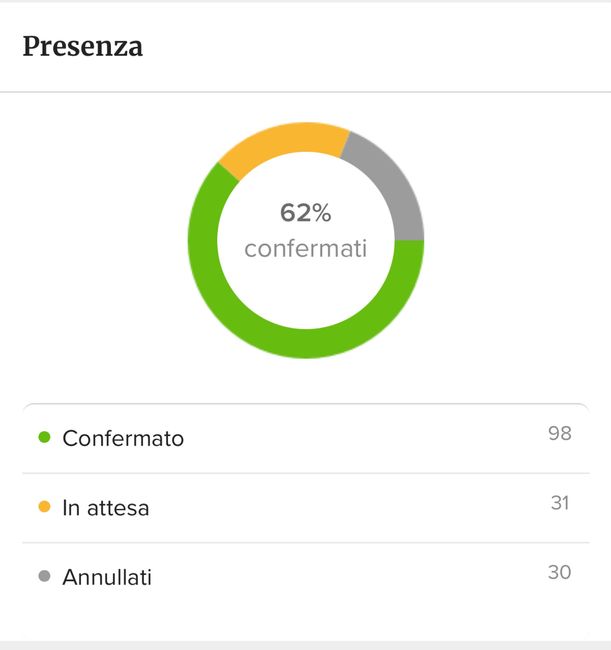This screenshot has width=611, height=650.
Task: Open the Annullati guest list
Action: 107,578
